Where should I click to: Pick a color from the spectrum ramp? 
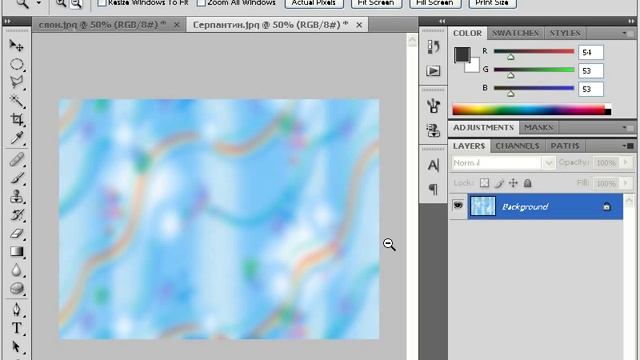(x=532, y=109)
